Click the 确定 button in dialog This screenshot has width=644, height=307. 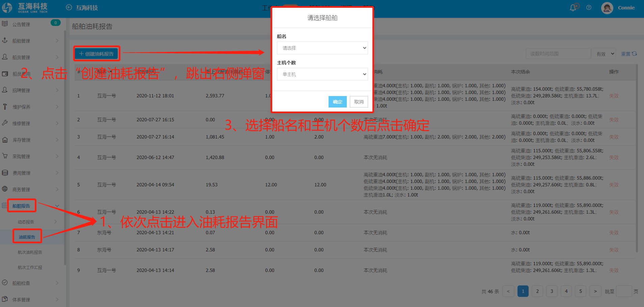click(x=338, y=102)
